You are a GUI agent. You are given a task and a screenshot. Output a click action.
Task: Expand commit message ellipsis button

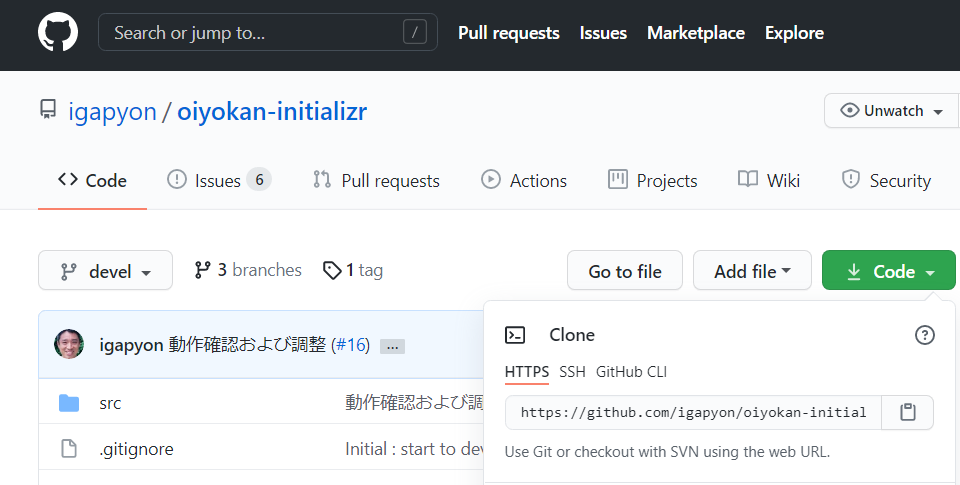pyautogui.click(x=392, y=347)
